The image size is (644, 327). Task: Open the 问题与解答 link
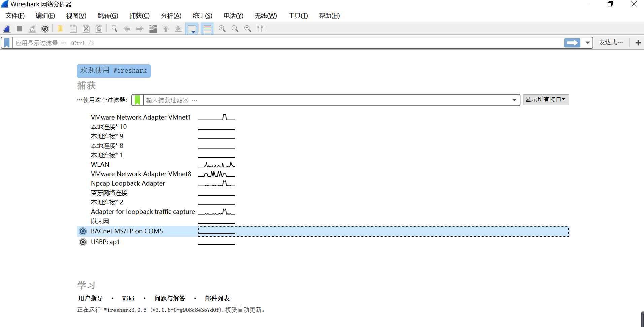pos(170,298)
